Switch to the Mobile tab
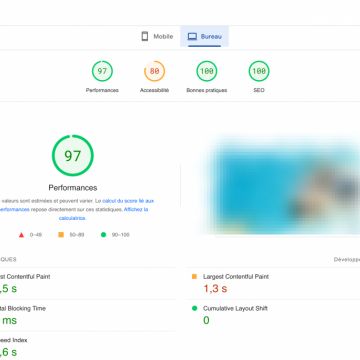The height and width of the screenshot is (360, 360). pyautogui.click(x=157, y=36)
